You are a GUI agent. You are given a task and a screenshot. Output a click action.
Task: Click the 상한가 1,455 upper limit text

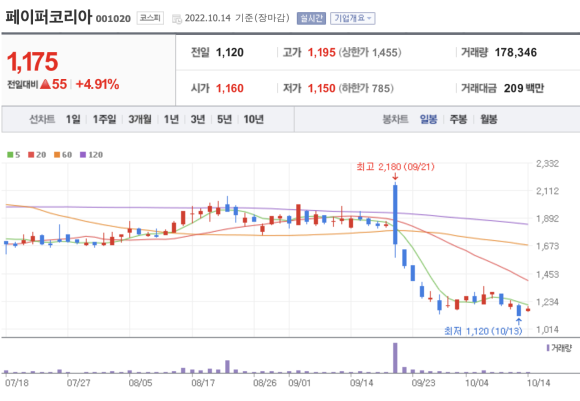click(x=370, y=53)
